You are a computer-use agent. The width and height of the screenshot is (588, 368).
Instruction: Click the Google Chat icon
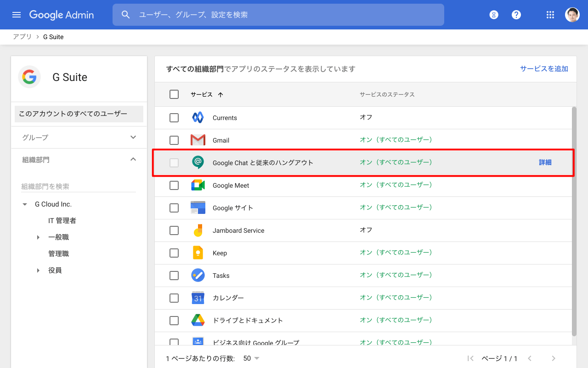[x=198, y=162]
